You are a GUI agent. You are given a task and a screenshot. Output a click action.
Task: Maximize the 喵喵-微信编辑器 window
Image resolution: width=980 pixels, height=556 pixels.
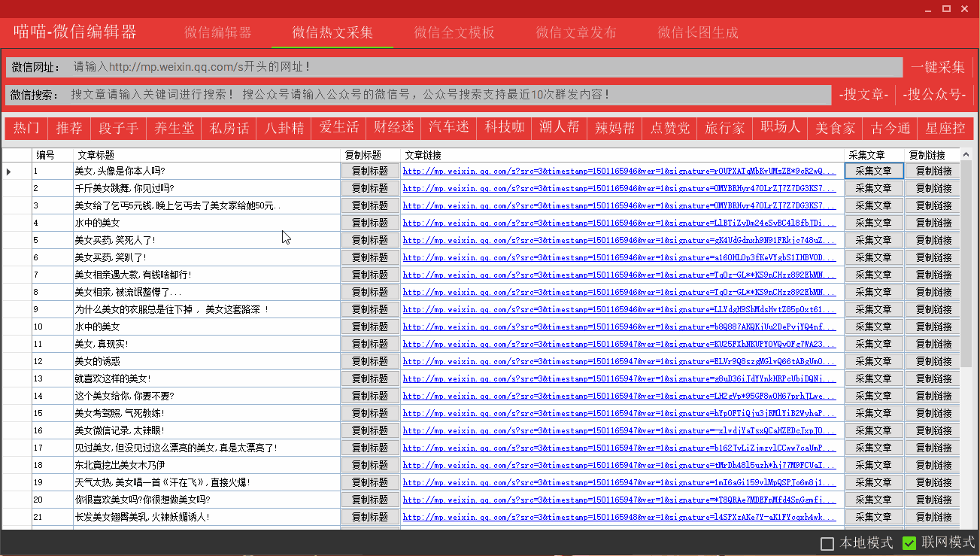click(946, 8)
